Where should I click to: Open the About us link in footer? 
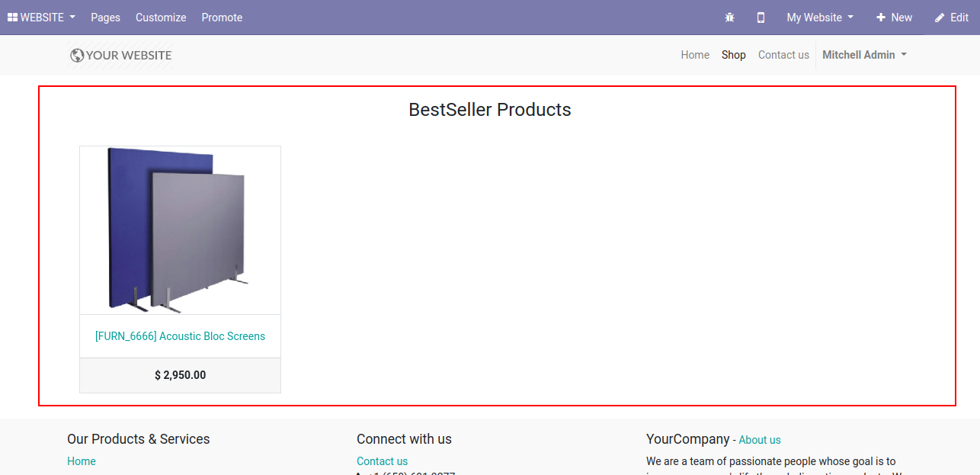tap(760, 440)
